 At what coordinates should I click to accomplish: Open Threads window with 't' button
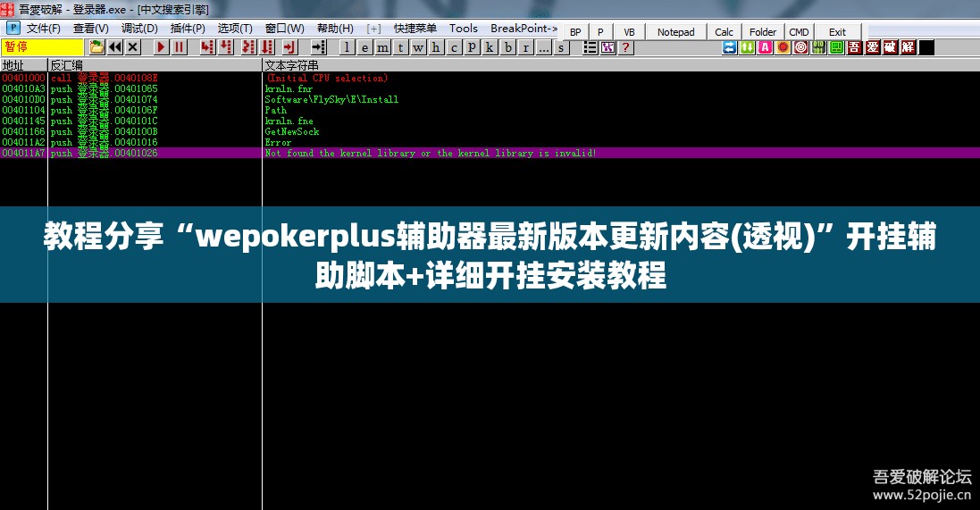pos(400,47)
